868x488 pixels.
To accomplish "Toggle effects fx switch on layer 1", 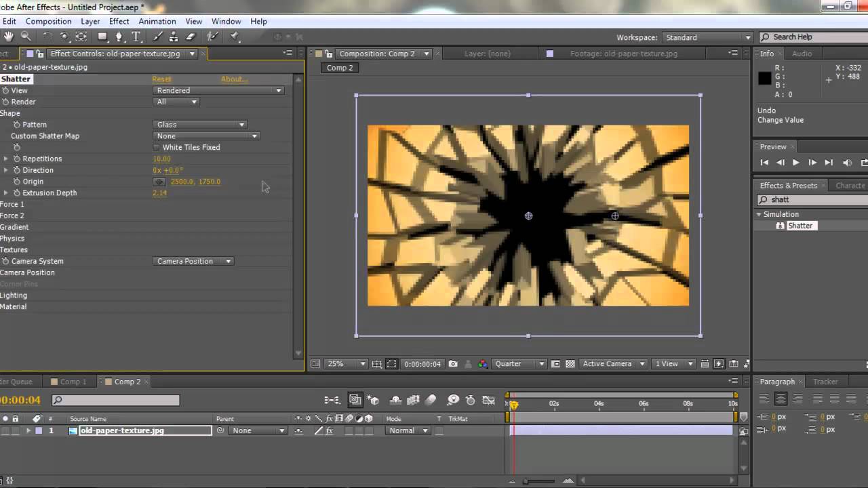I will pos(330,430).
